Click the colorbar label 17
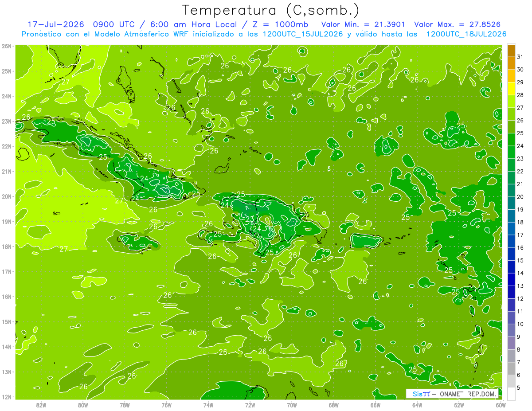 click(x=520, y=235)
